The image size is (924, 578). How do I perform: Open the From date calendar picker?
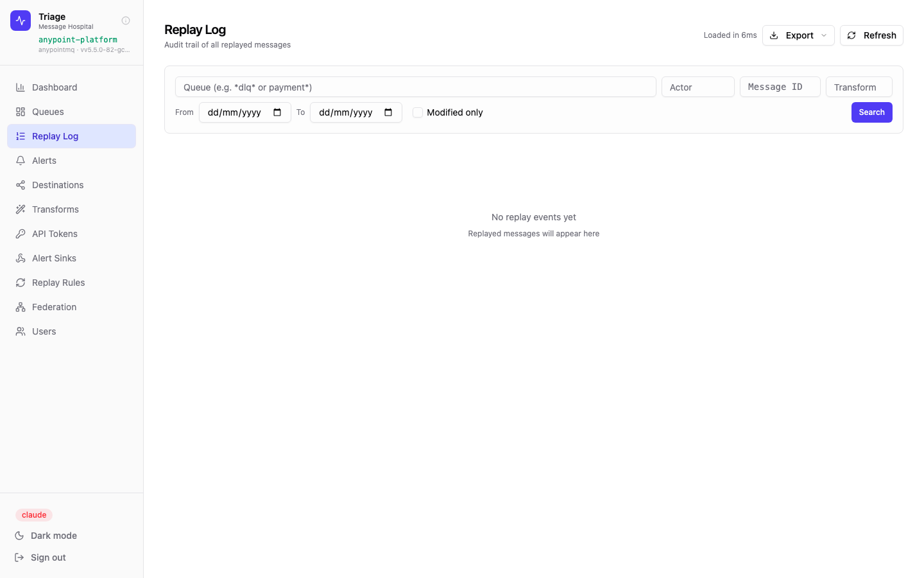point(277,112)
